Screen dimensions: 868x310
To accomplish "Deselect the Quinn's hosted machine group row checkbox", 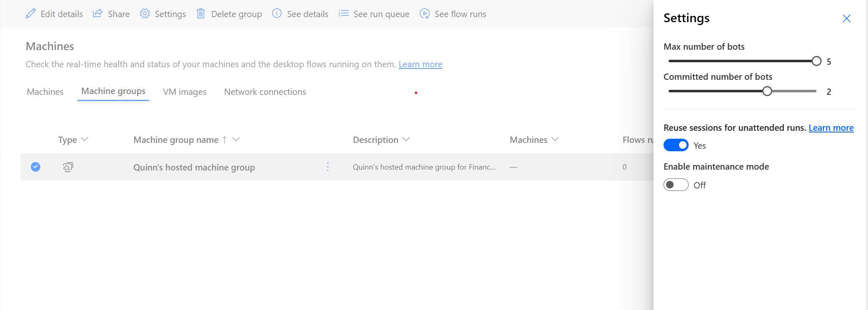I will coord(36,167).
